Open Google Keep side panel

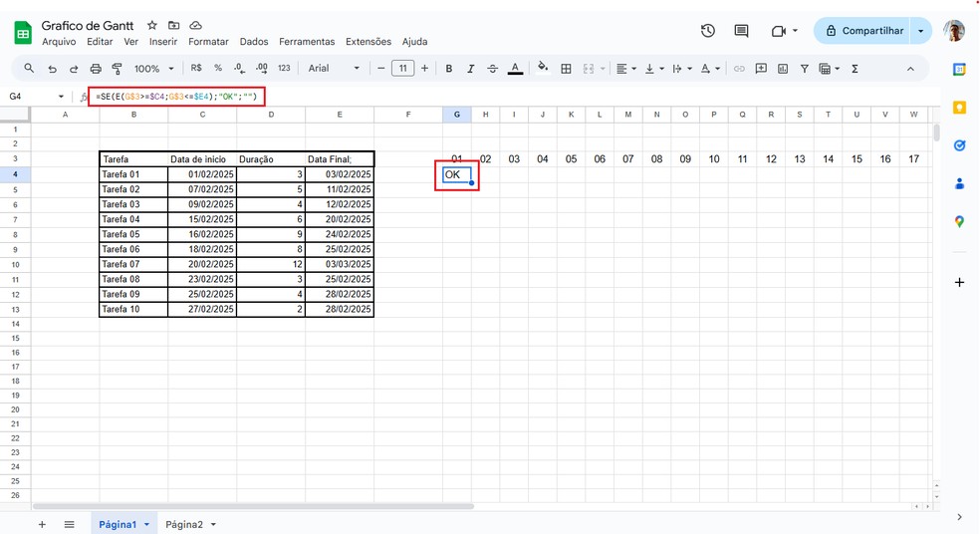[x=959, y=108]
